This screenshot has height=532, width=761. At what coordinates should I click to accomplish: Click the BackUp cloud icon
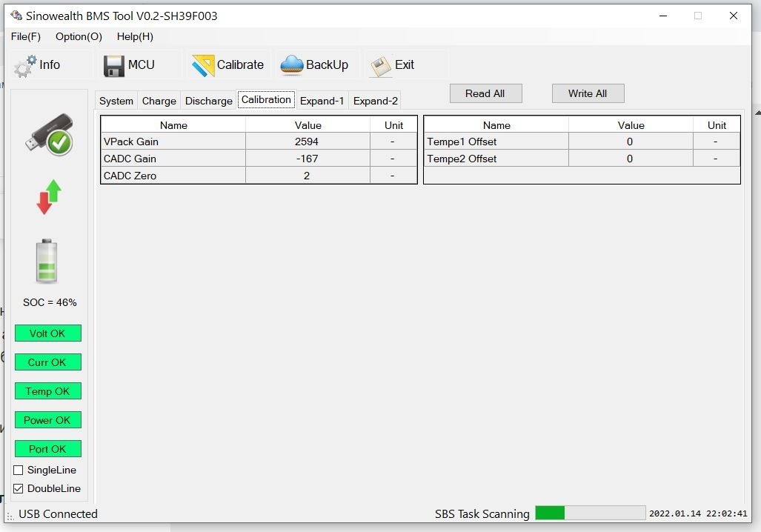point(292,65)
